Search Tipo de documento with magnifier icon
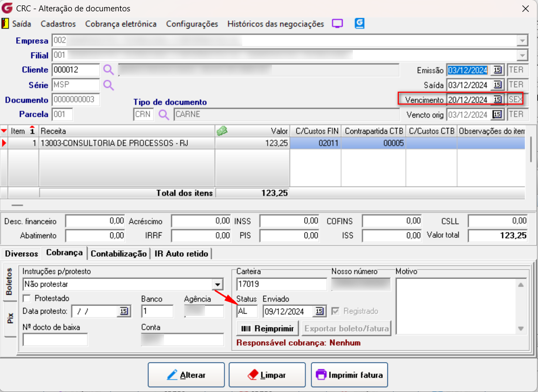Screen dimensions: 538x392 (x=164, y=114)
